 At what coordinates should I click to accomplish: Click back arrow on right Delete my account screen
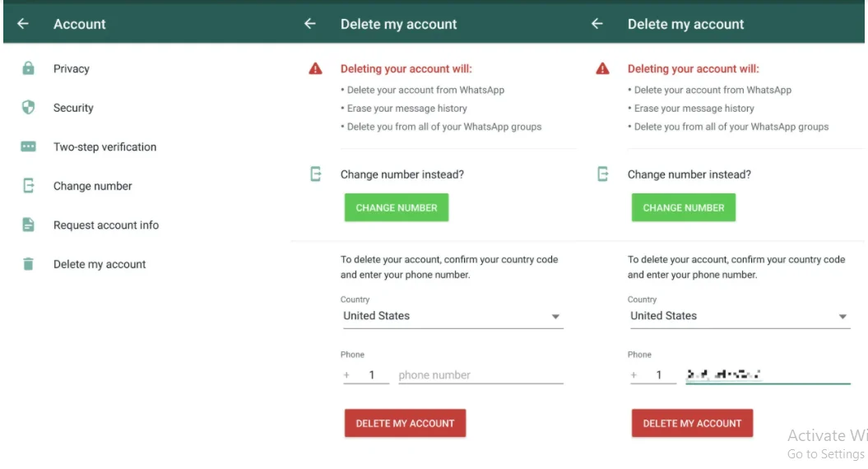point(596,24)
